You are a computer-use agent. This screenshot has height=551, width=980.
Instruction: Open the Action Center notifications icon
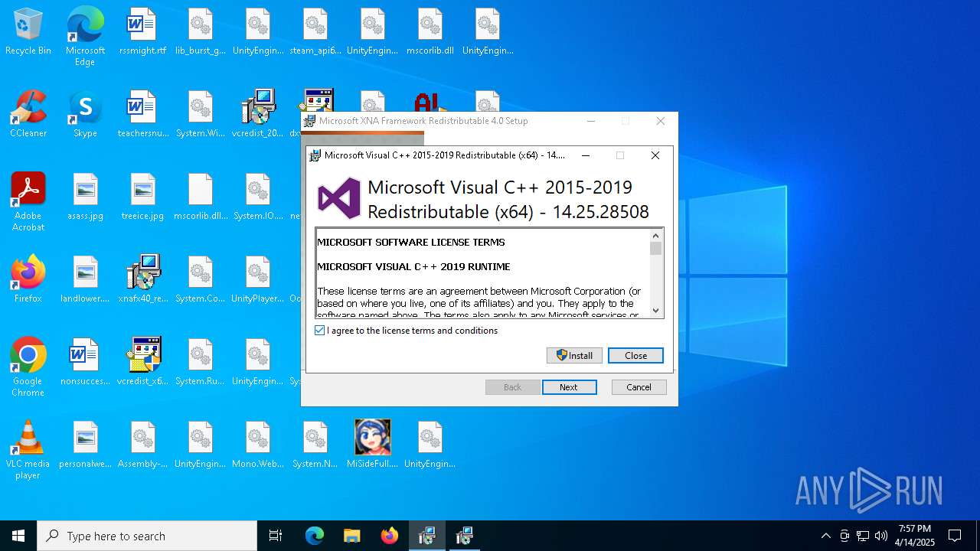[955, 536]
